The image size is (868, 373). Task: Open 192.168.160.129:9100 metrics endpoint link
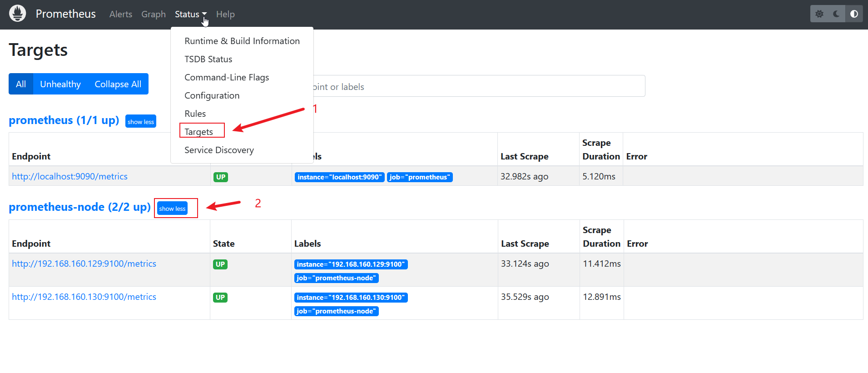tap(84, 264)
